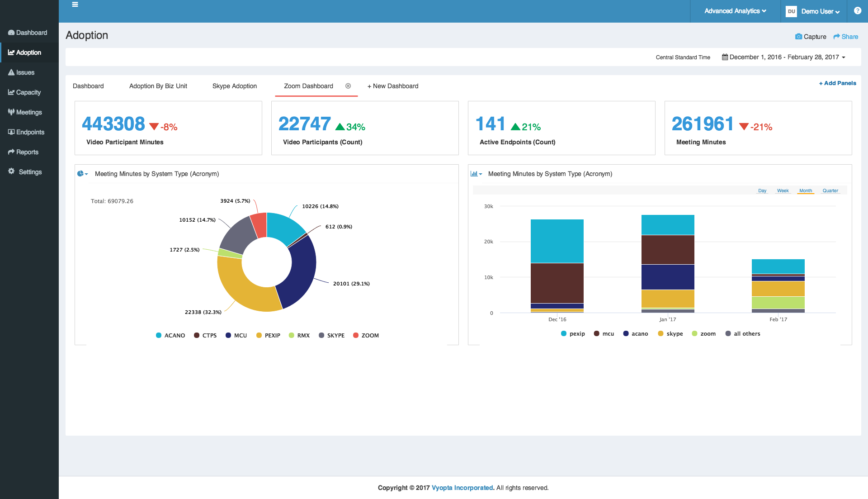Click the Endpoints monitor icon
This screenshot has width=868, height=499.
click(x=11, y=132)
